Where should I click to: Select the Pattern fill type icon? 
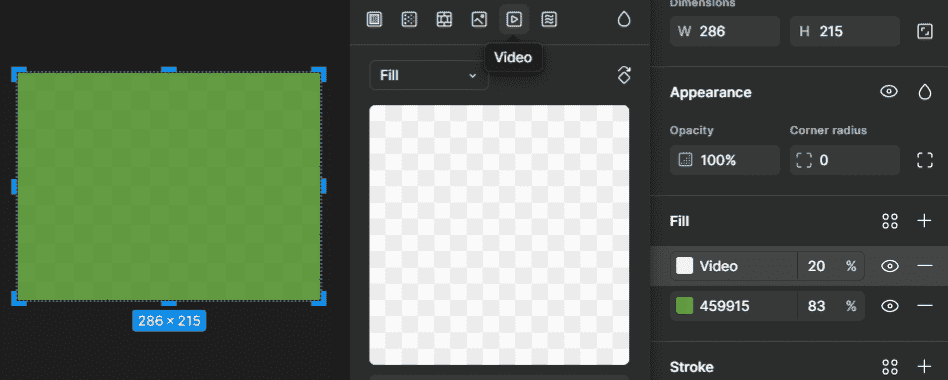coord(444,19)
